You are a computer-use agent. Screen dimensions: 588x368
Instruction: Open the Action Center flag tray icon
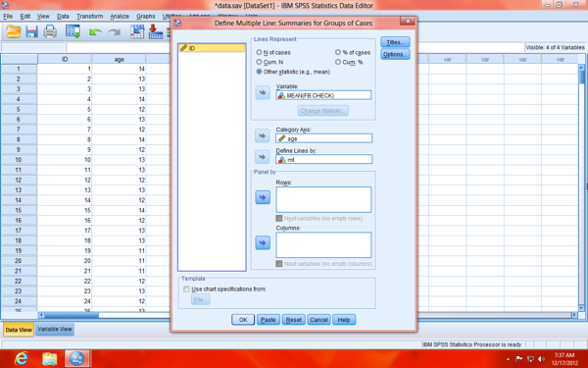click(519, 359)
